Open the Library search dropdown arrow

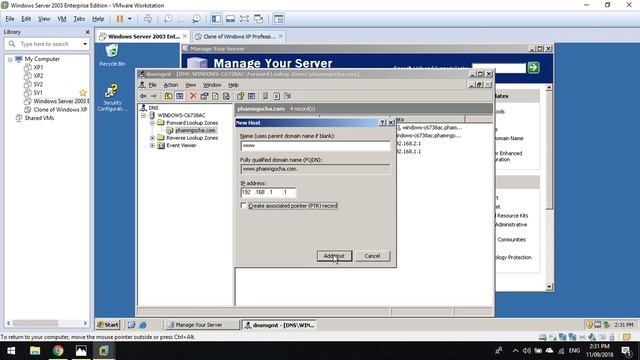[85, 44]
